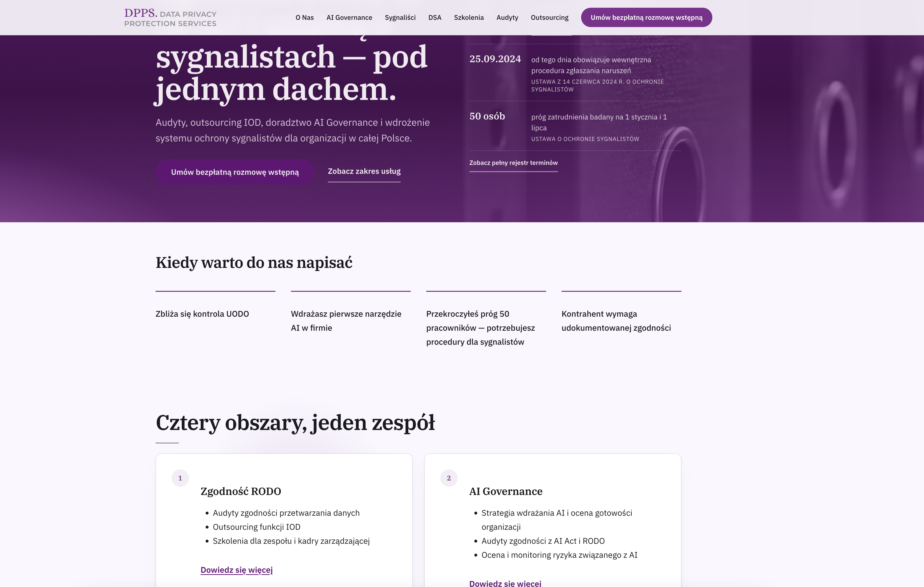924x587 pixels.
Task: Open Outsourcing in the header menu
Action: point(549,18)
